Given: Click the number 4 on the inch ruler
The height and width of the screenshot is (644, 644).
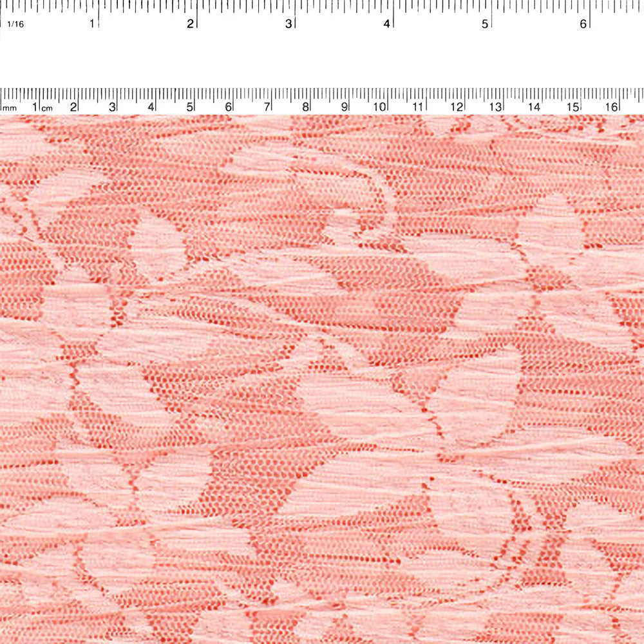Looking at the screenshot, I should [386, 24].
